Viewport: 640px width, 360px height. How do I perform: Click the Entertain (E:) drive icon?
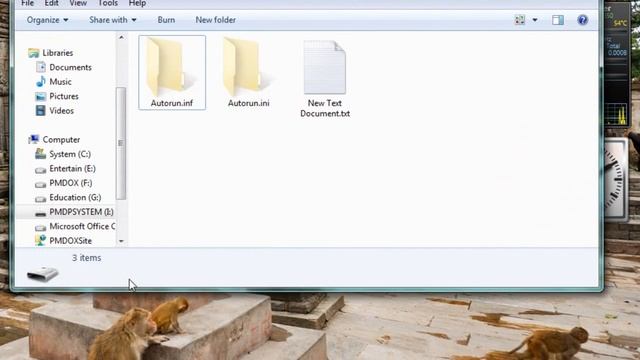pos(40,169)
